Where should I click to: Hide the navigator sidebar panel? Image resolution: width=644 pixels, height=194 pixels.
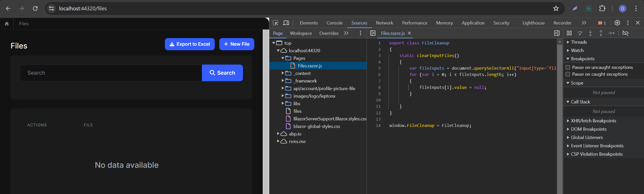(373, 33)
